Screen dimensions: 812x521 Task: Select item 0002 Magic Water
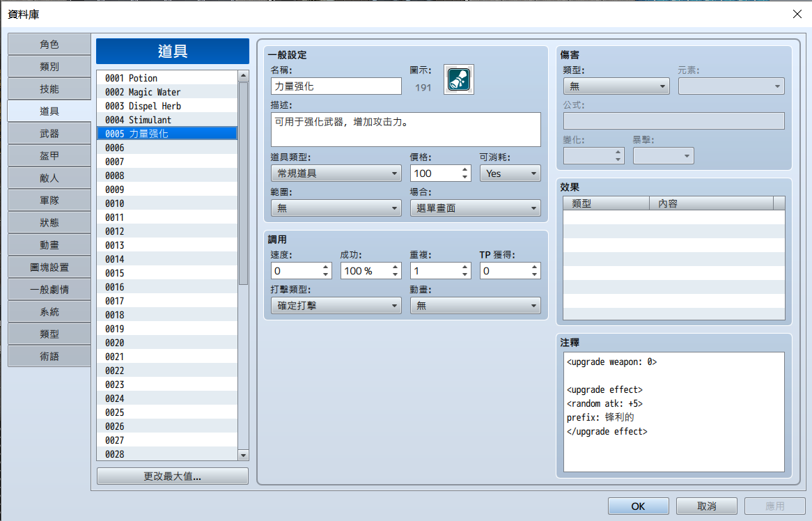(167, 92)
